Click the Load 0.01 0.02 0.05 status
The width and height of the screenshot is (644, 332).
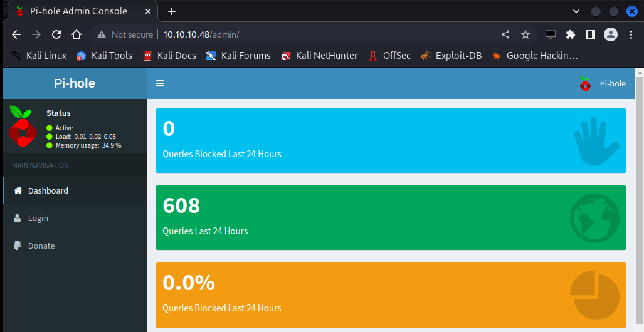pyautogui.click(x=82, y=137)
